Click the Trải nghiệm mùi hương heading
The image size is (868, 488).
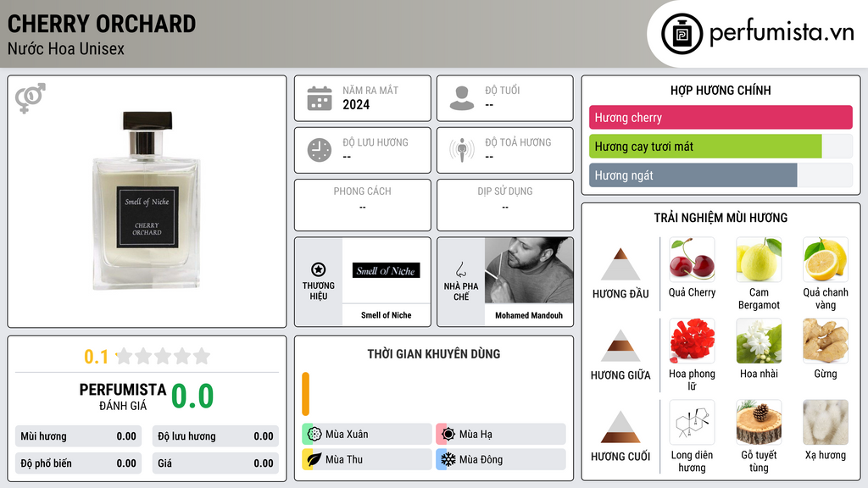pos(721,218)
